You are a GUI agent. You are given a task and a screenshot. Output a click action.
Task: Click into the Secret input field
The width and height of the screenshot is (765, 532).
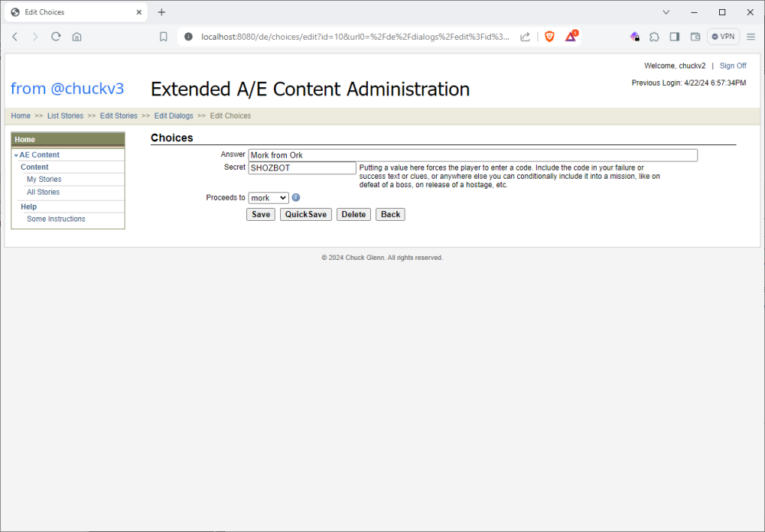(x=302, y=168)
